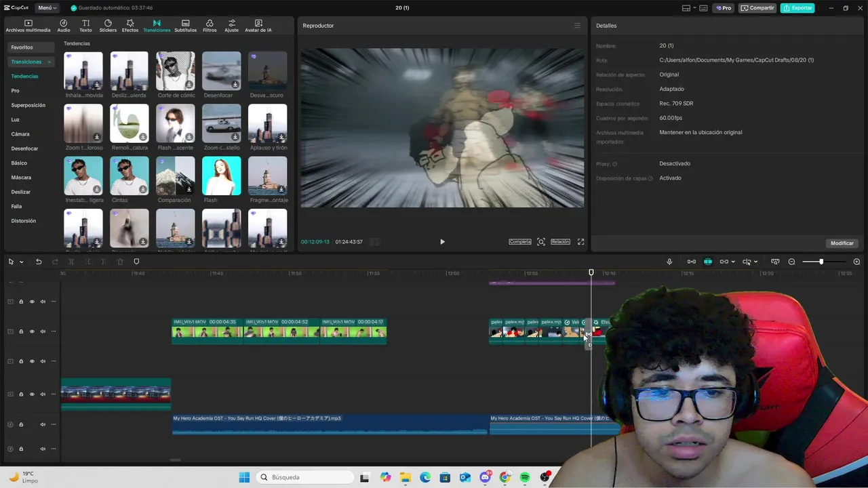Open the Avatar de IA icon
Screen dimensions: 868x488
pos(258,26)
